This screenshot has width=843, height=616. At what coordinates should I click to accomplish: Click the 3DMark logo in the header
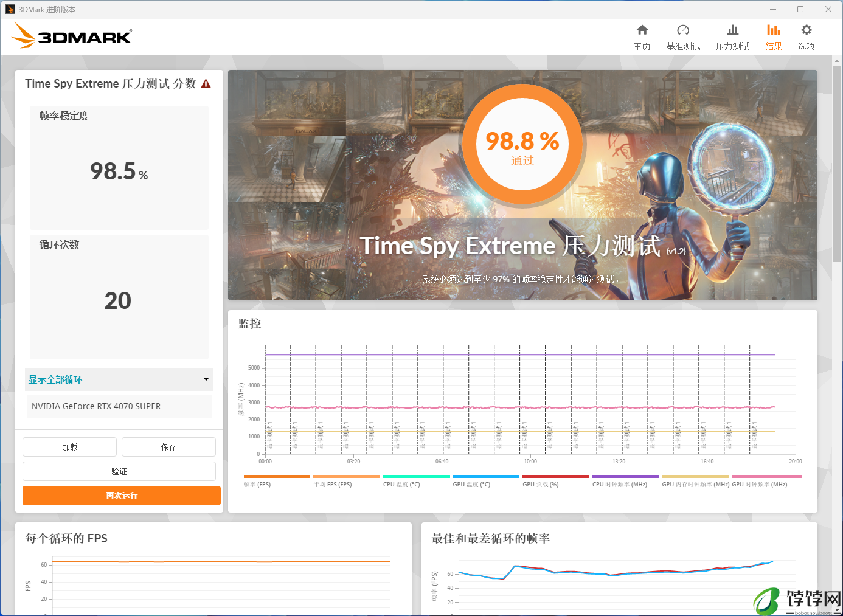(x=72, y=36)
